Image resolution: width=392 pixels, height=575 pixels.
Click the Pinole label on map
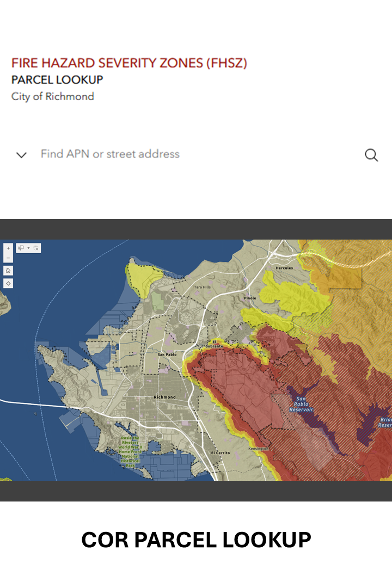click(250, 298)
